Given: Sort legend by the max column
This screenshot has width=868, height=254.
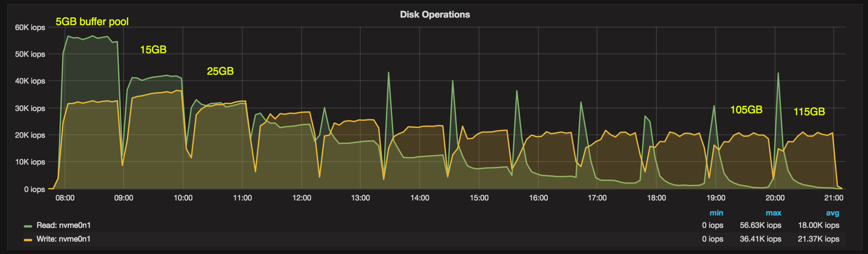Looking at the screenshot, I should coord(773,213).
